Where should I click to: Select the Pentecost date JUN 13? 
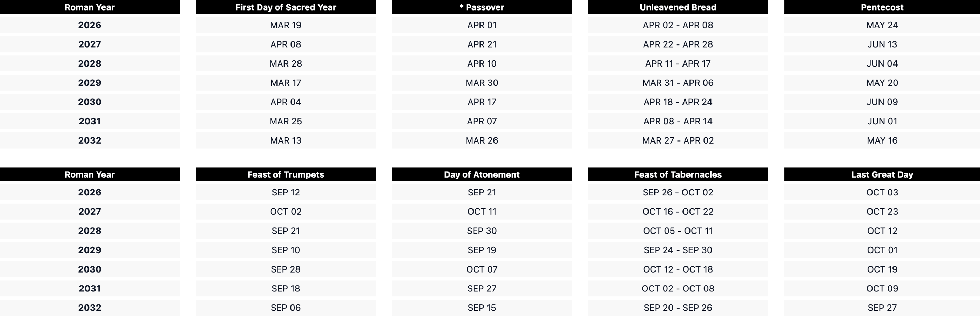coord(882,44)
